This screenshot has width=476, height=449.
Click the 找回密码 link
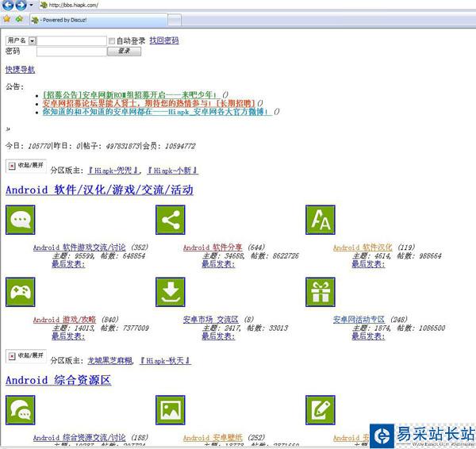pos(164,40)
